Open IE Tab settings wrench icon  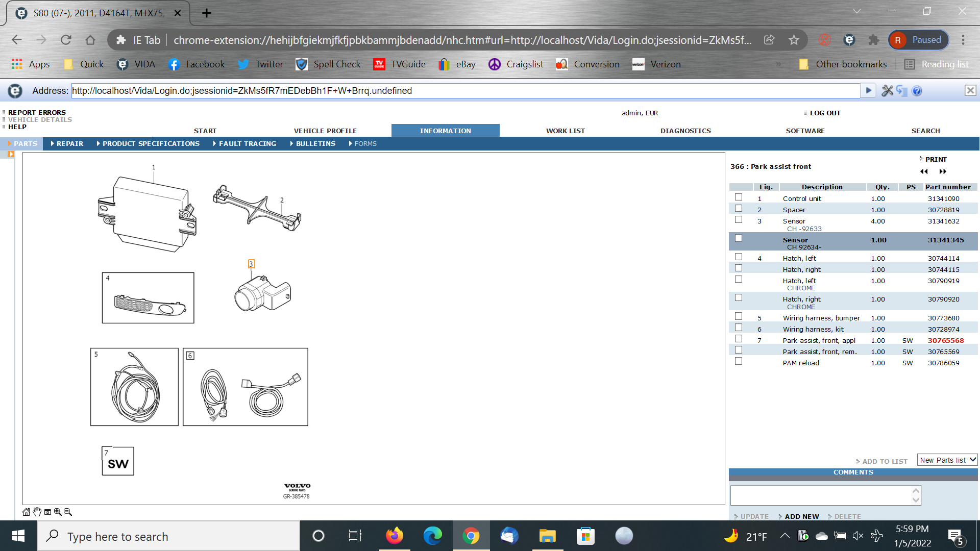click(x=887, y=91)
